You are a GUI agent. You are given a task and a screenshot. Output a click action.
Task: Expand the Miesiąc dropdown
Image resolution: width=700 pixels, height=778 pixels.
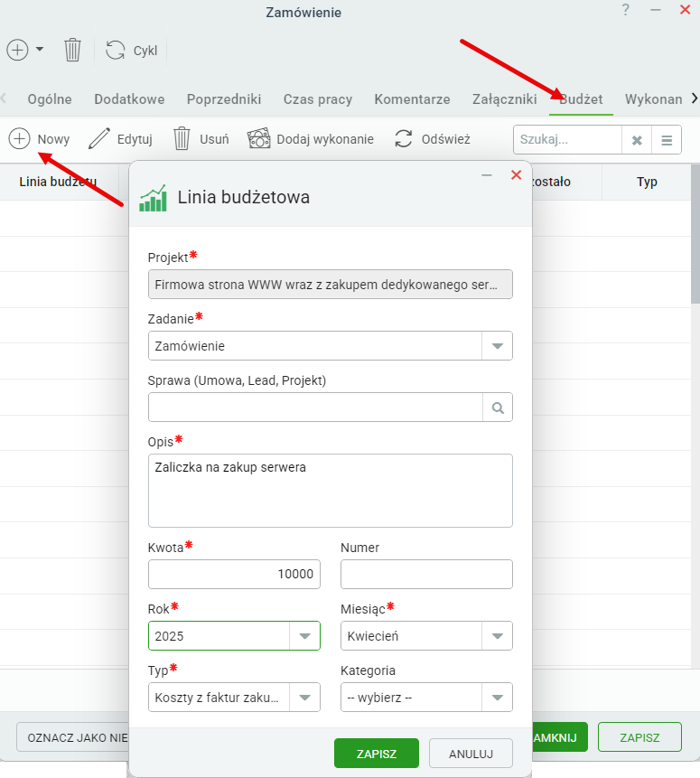(x=497, y=635)
